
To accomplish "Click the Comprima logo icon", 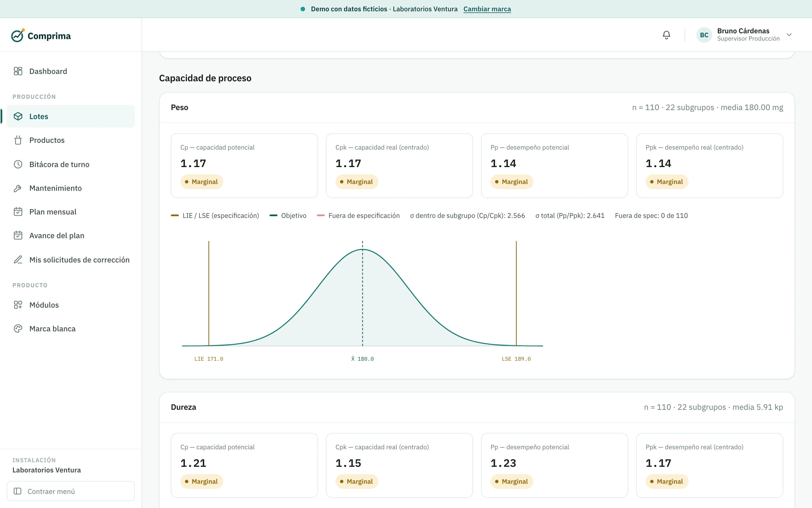I will click(x=18, y=35).
